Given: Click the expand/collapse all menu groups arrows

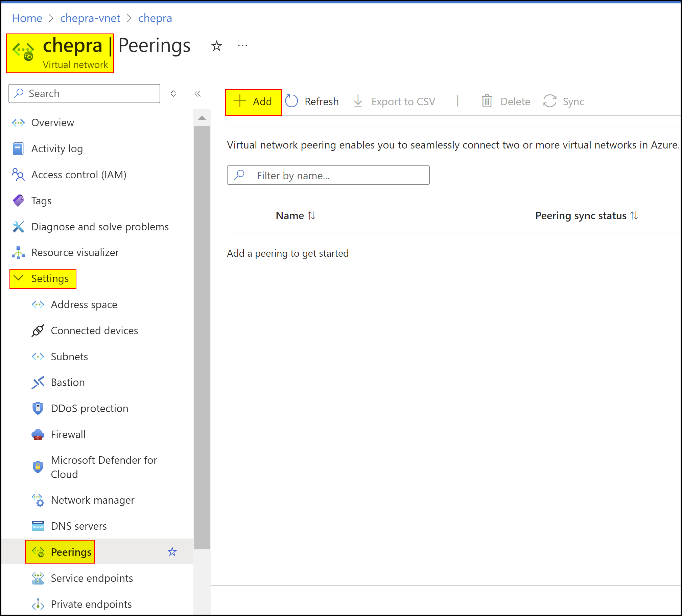Looking at the screenshot, I should click(x=173, y=93).
